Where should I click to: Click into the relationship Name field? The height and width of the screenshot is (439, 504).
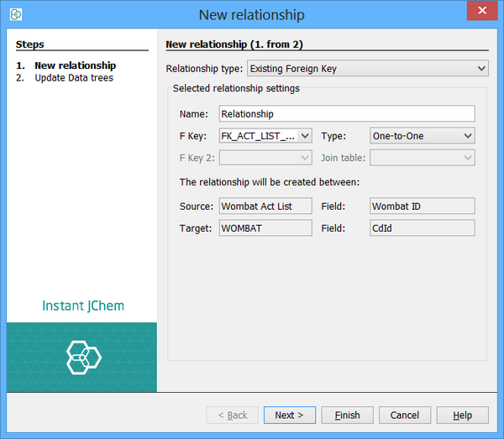[346, 113]
